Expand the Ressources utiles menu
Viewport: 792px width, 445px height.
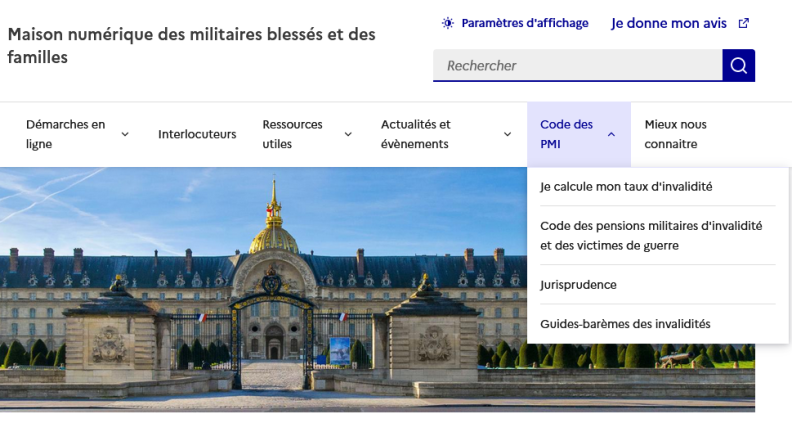pos(307,134)
